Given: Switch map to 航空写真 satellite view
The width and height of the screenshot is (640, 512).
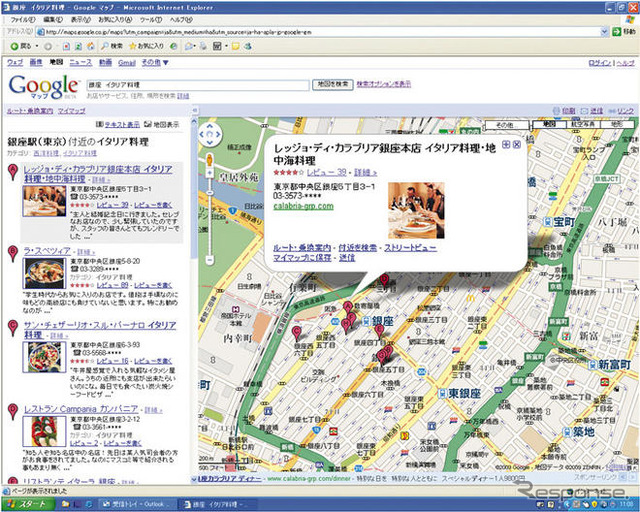Looking at the screenshot, I should point(583,124).
